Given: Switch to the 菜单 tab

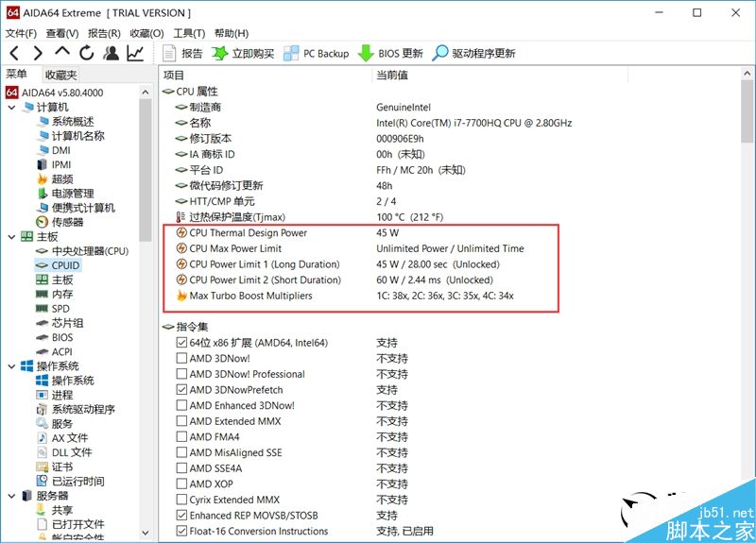Looking at the screenshot, I should [16, 75].
